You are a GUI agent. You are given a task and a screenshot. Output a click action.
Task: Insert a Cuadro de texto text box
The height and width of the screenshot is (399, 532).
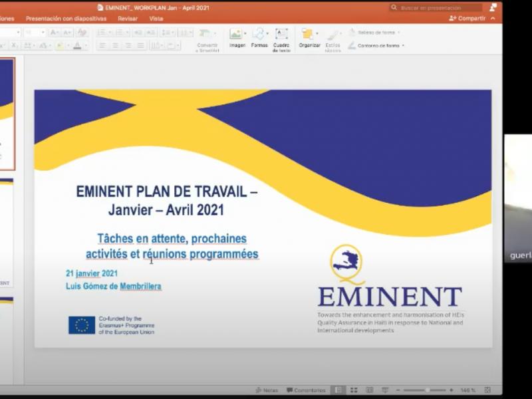281,40
